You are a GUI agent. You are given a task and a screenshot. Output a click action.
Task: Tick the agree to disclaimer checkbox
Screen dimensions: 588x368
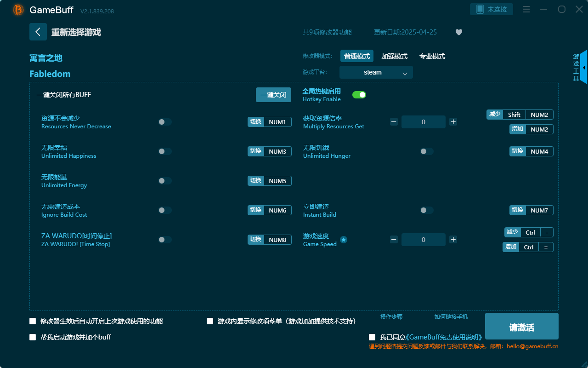pyautogui.click(x=372, y=338)
